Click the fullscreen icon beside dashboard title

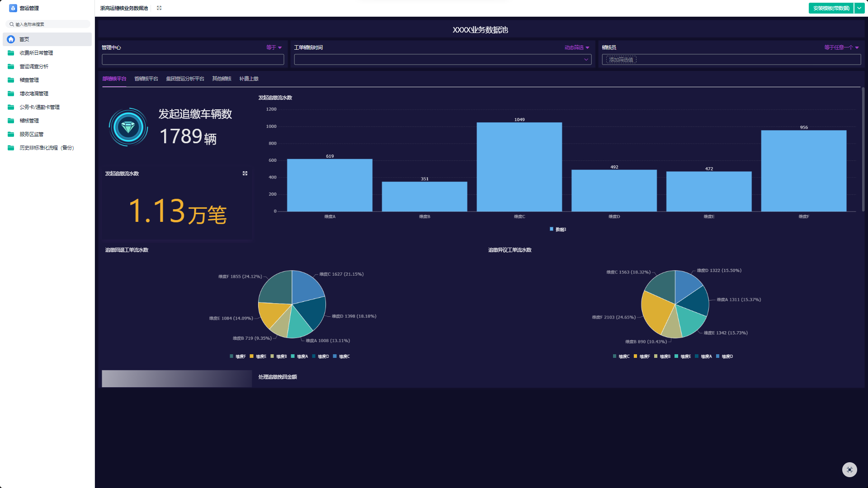[x=159, y=8]
